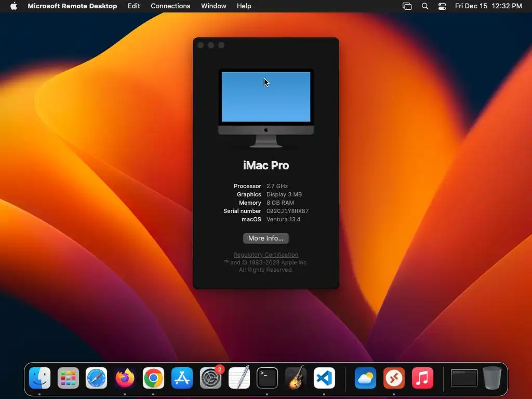
Task: Open Stage Manager menu bar icon
Action: pyautogui.click(x=407, y=6)
